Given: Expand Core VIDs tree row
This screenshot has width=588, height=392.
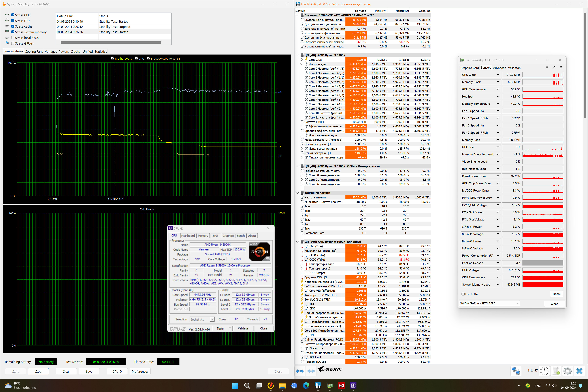Looking at the screenshot, I should click(x=302, y=60).
